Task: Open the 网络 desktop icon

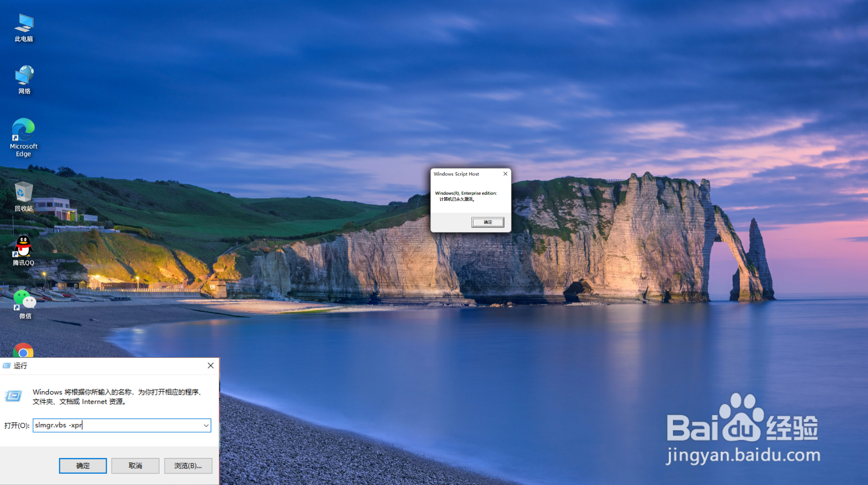Action: (24, 78)
